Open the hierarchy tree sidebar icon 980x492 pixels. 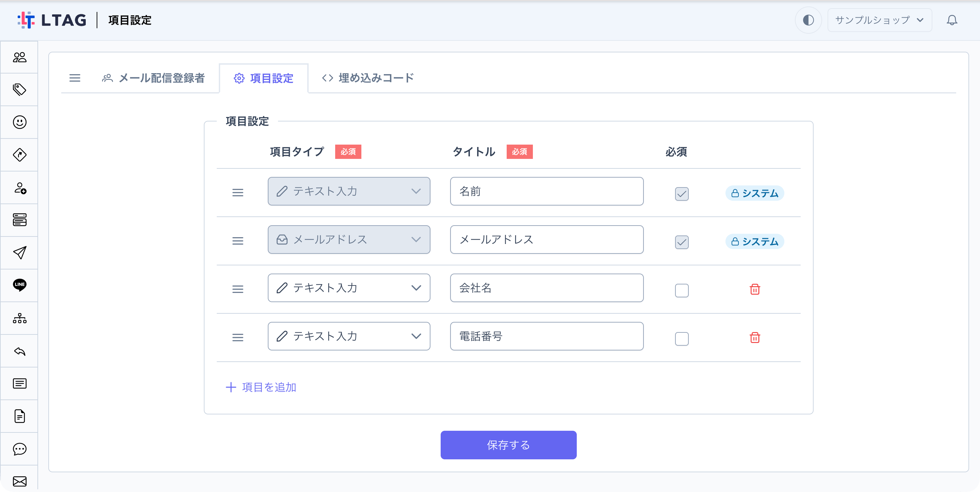19,318
